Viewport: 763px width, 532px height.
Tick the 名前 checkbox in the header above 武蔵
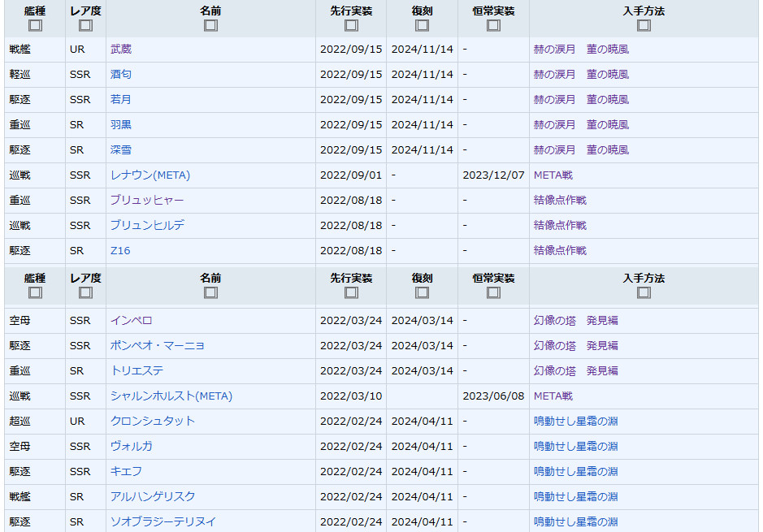pyautogui.click(x=210, y=25)
